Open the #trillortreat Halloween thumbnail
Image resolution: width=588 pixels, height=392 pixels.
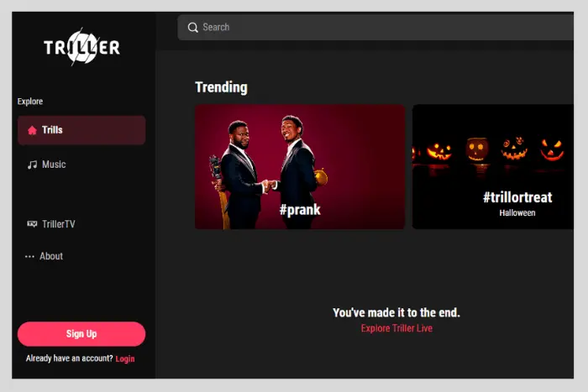pos(493,167)
